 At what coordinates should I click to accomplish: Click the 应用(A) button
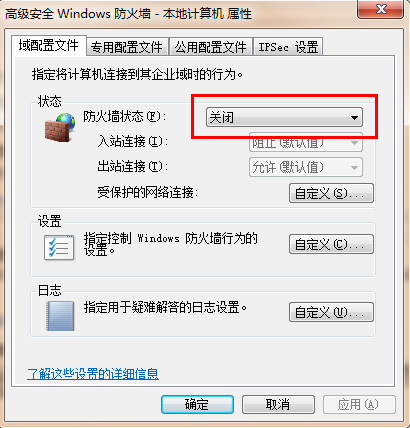(x=359, y=405)
